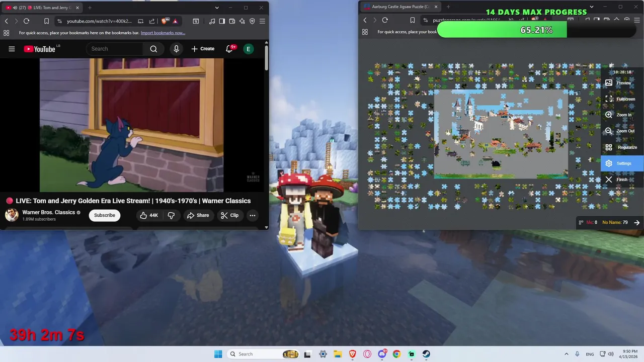This screenshot has height=362, width=644.
Task: Click the YouTube address bar URL
Action: tap(99, 21)
